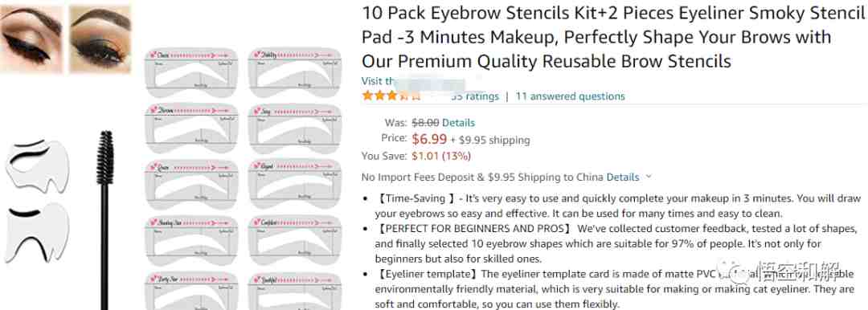Screen dimensions: 868x310
Task: Click the ratings count link
Action: (x=475, y=96)
